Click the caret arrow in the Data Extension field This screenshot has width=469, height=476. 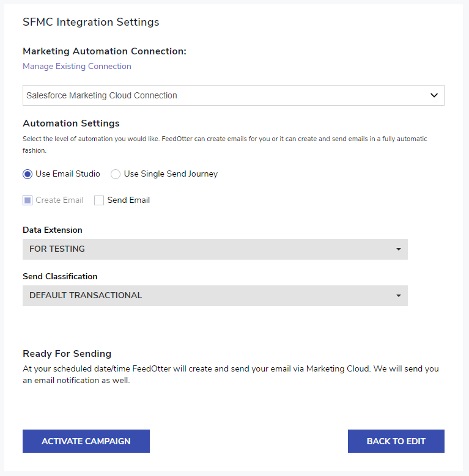point(399,249)
